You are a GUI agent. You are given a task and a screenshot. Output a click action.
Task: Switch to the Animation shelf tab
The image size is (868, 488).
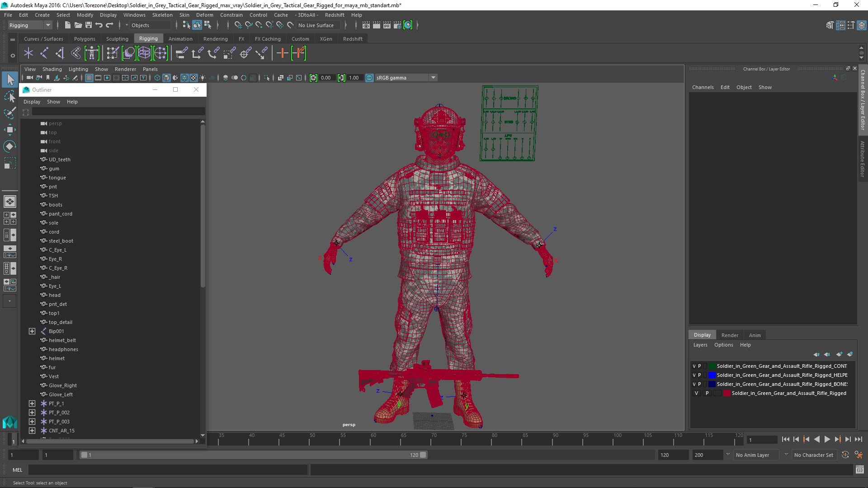point(180,39)
